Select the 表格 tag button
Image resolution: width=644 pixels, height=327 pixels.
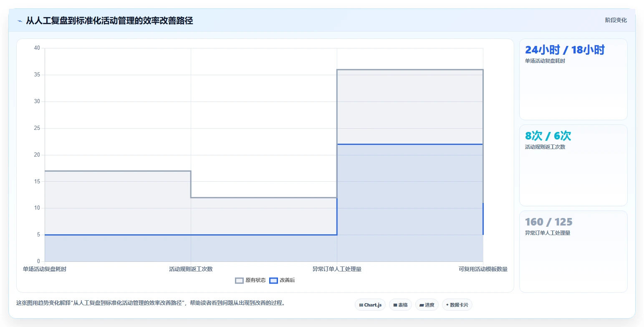[x=400, y=305]
